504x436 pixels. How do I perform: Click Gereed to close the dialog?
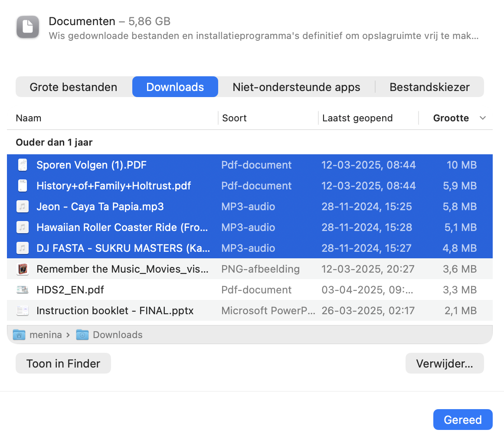point(462,420)
